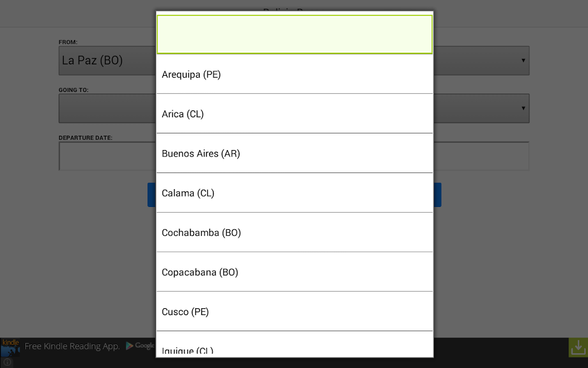Open the ad info icon

[7, 362]
